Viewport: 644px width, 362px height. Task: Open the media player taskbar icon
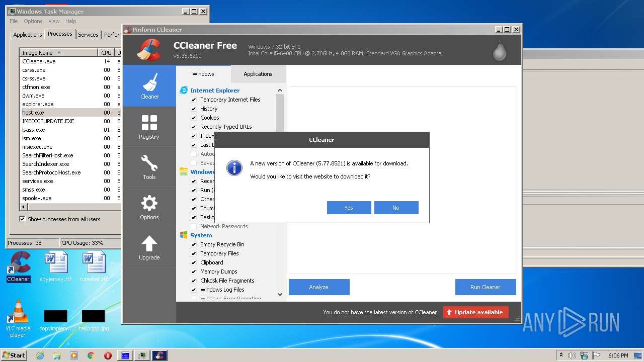[74, 355]
